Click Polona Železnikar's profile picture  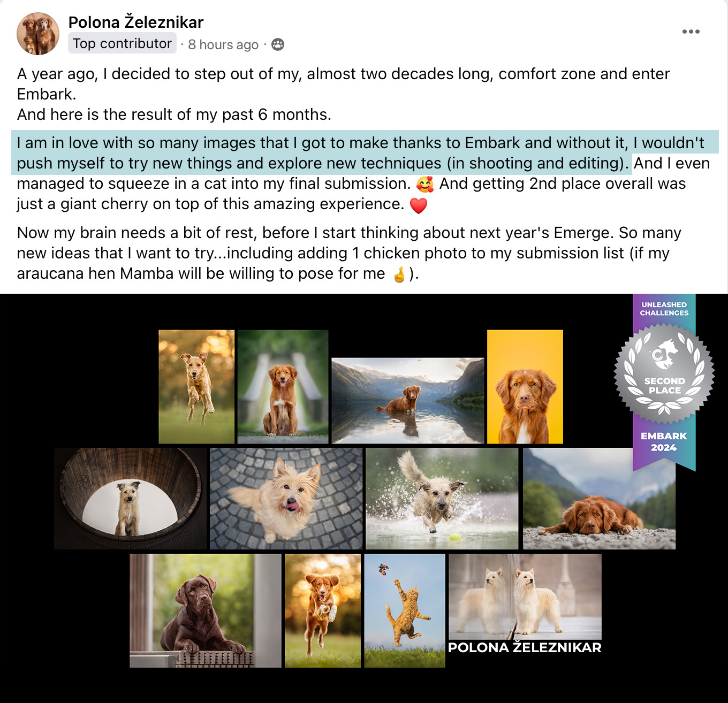[x=38, y=34]
